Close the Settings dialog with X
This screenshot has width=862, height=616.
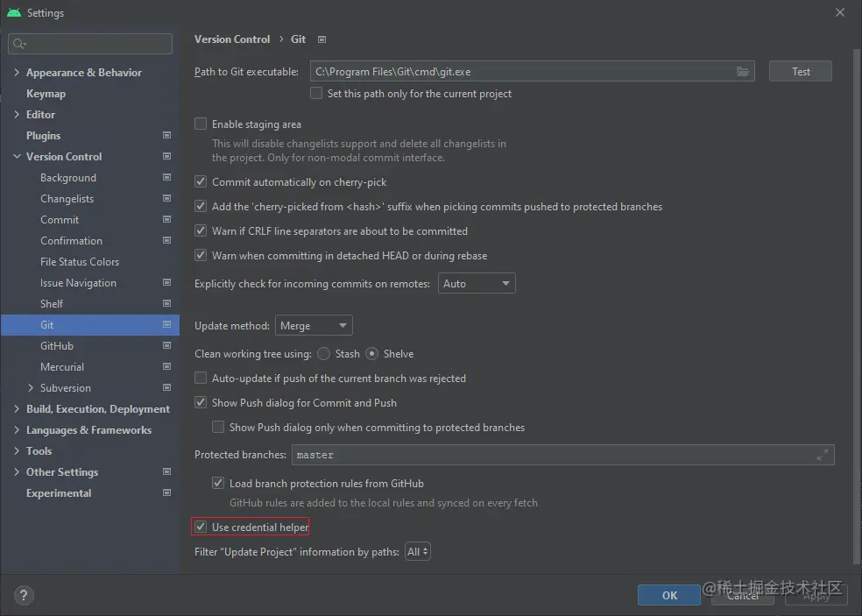click(839, 12)
